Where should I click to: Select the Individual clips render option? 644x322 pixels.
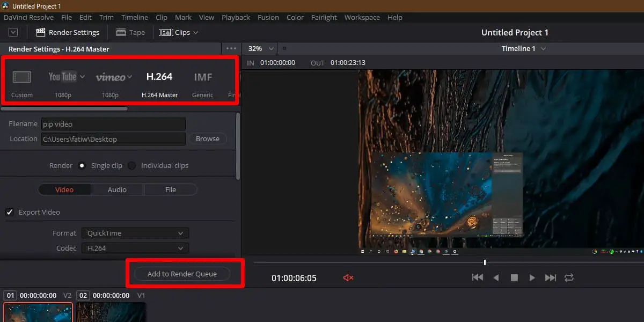tap(131, 165)
